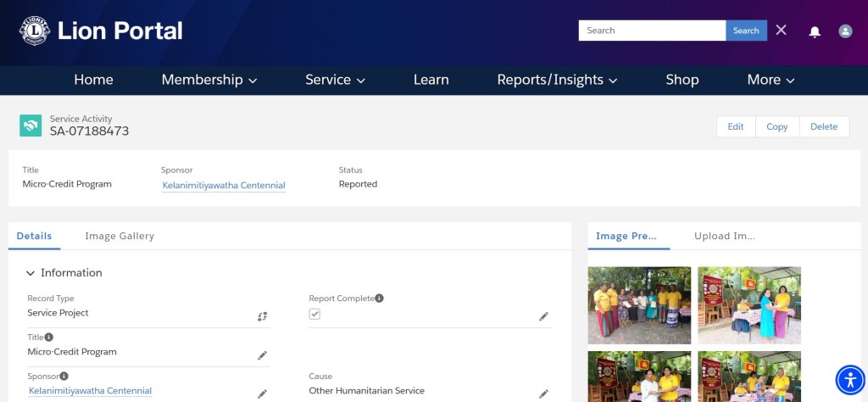Collapse the Information section
The width and height of the screenshot is (868, 402).
point(64,272)
